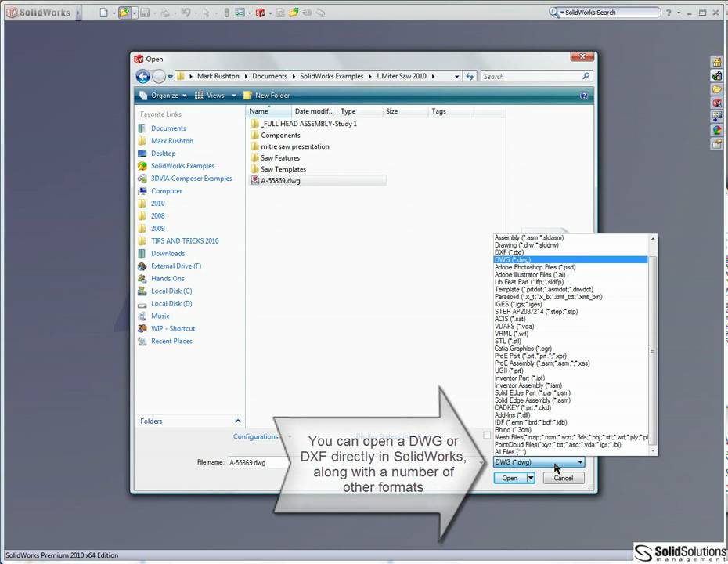
Task: Click the Cancel button
Action: [x=563, y=478]
